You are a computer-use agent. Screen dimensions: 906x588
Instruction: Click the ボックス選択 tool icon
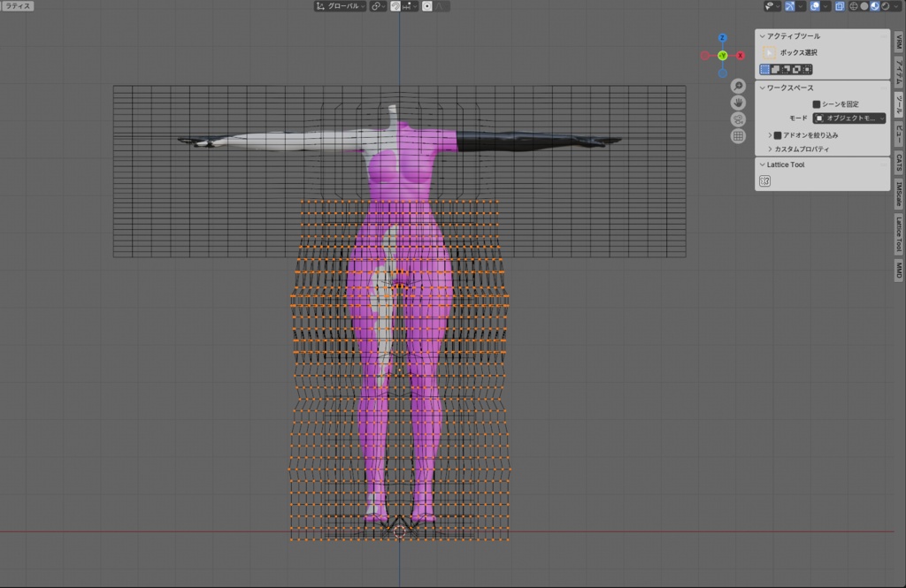point(769,52)
